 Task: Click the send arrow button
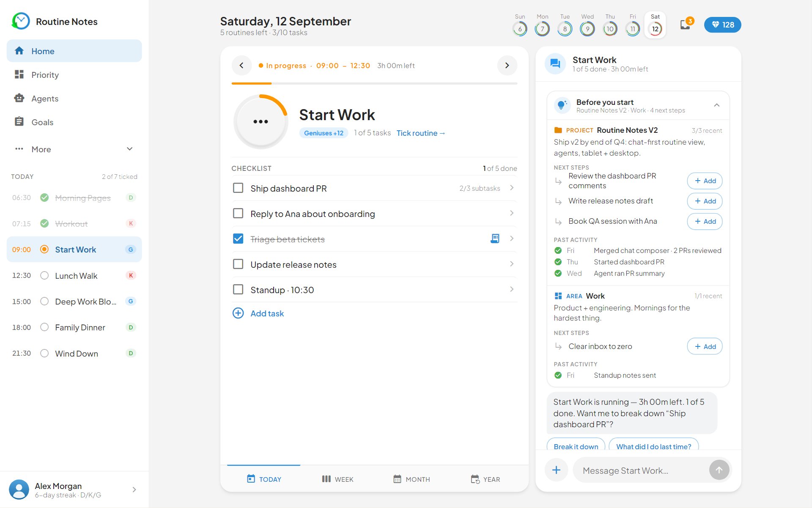pyautogui.click(x=719, y=470)
